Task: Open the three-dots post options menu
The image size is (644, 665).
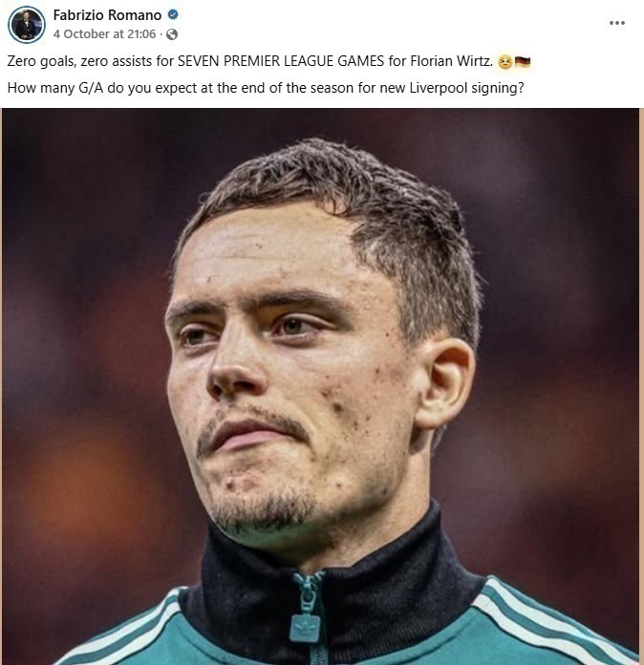Action: click(x=616, y=23)
